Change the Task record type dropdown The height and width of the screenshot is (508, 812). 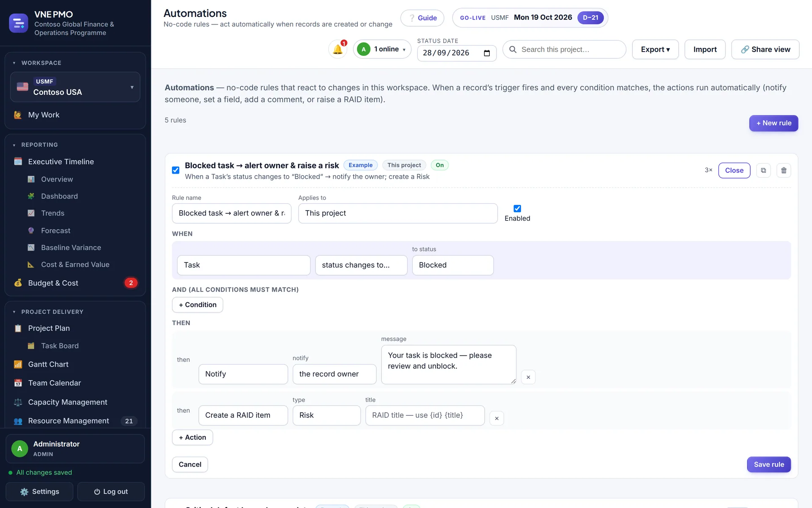click(x=244, y=265)
